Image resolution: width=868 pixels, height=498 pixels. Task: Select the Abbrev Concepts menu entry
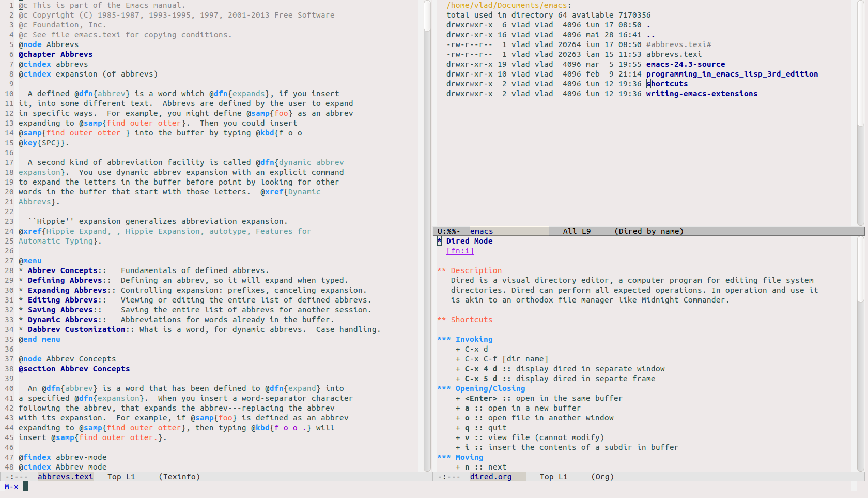(63, 270)
